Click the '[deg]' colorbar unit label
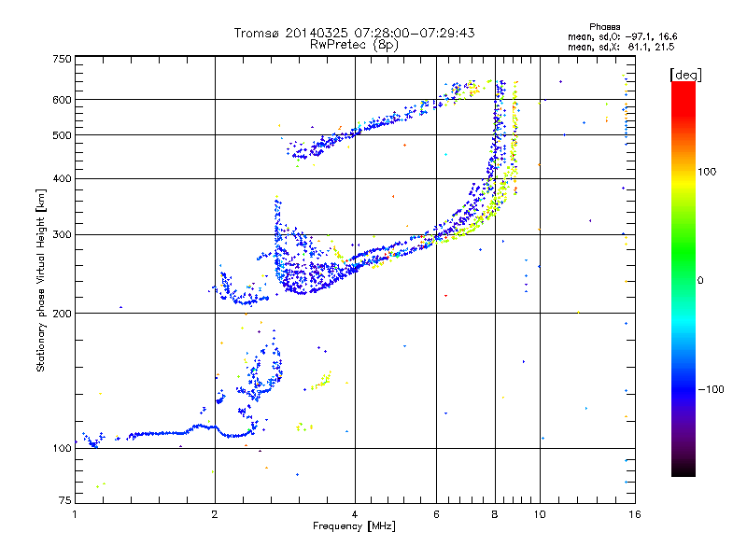747x560 pixels. 685,75
